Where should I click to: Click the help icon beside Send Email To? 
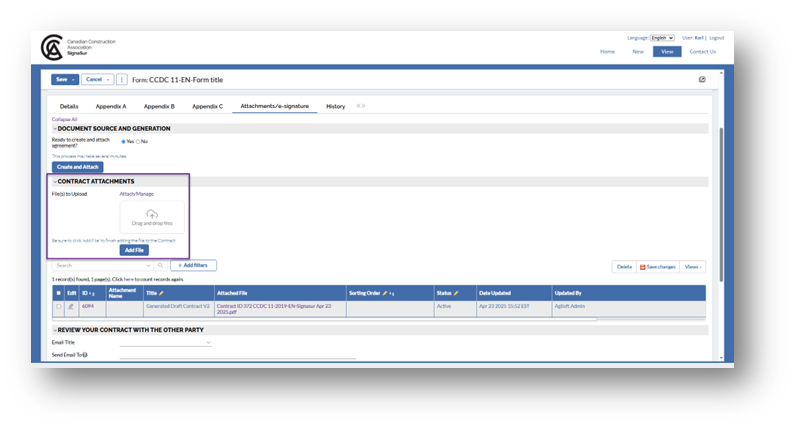[x=87, y=355]
